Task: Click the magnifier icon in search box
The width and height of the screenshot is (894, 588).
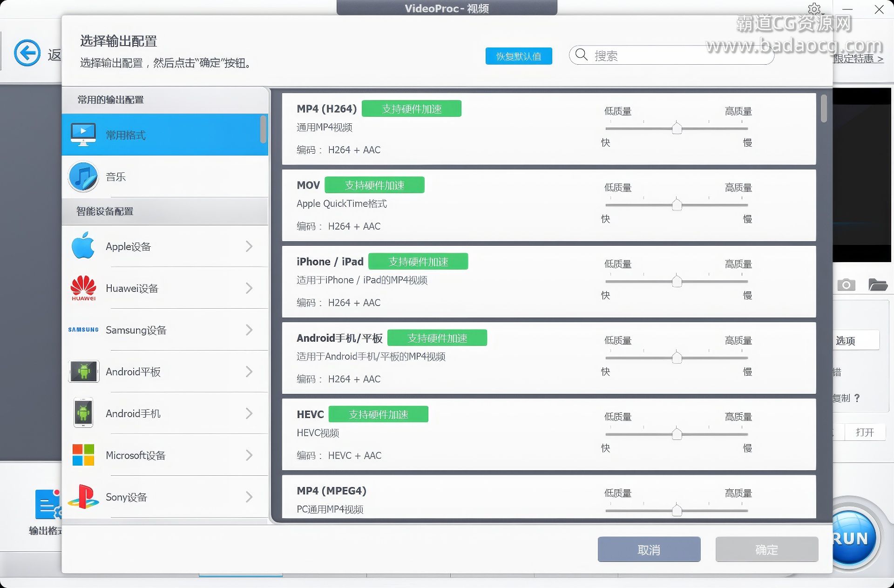Action: click(581, 55)
